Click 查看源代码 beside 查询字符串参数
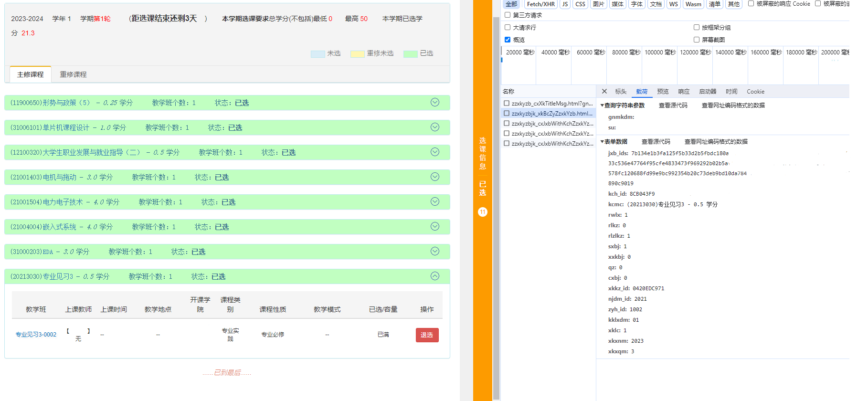This screenshot has width=868, height=401. pyautogui.click(x=673, y=106)
